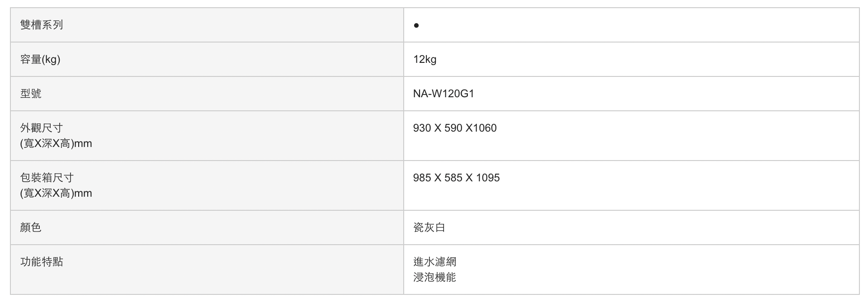Image resolution: width=868 pixels, height=303 pixels.
Task: Click the black bullet dot for 雙槽系列
Action: (416, 26)
